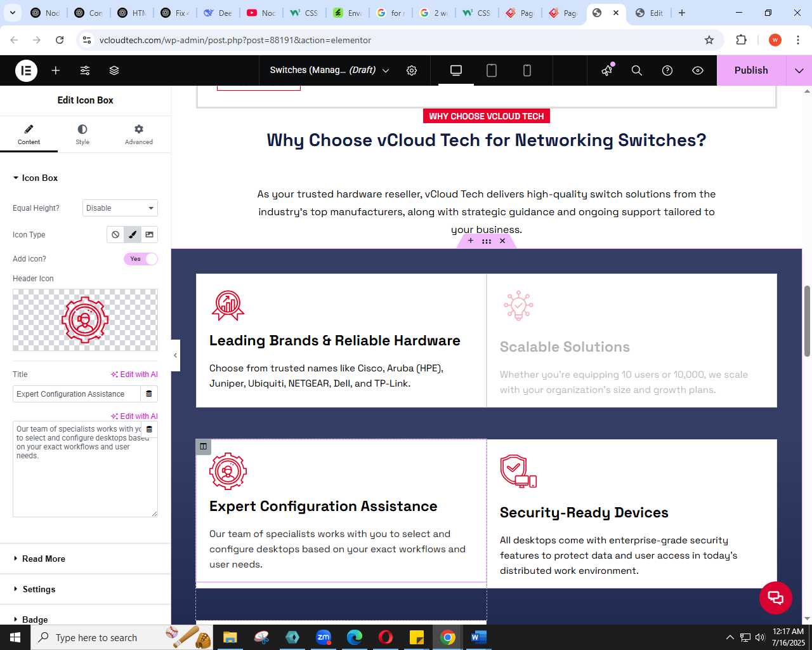This screenshot has width=812, height=650.
Task: Collapse the editor panel arrow
Action: tap(176, 355)
